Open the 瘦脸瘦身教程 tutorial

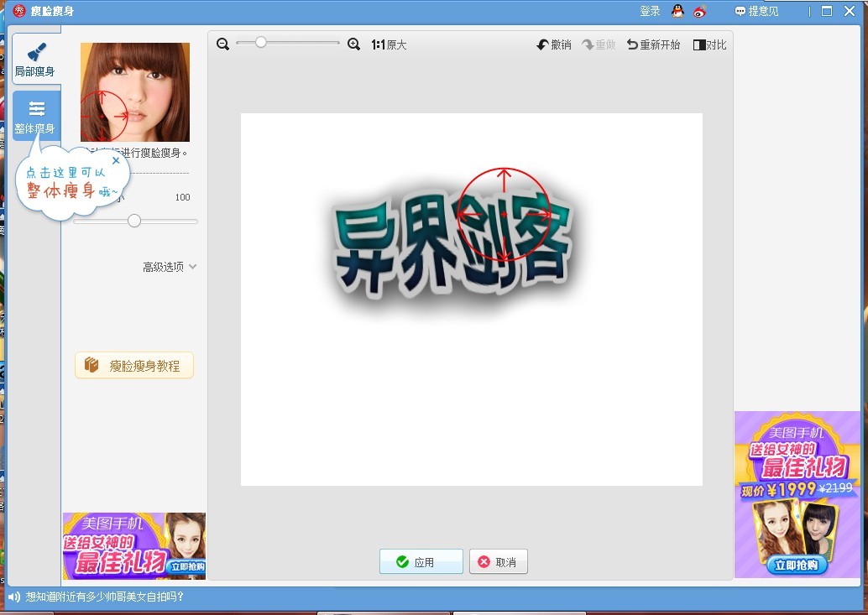click(x=134, y=366)
